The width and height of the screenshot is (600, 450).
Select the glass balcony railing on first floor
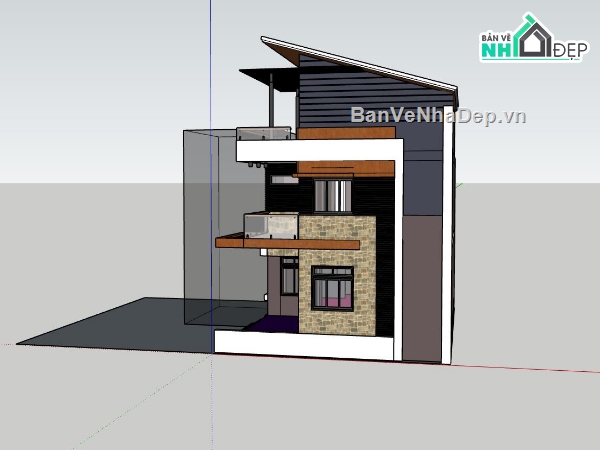268,225
